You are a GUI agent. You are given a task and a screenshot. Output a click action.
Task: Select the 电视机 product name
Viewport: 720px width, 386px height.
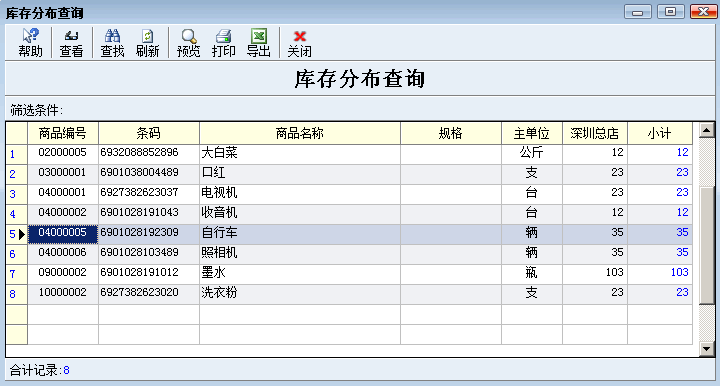click(219, 193)
